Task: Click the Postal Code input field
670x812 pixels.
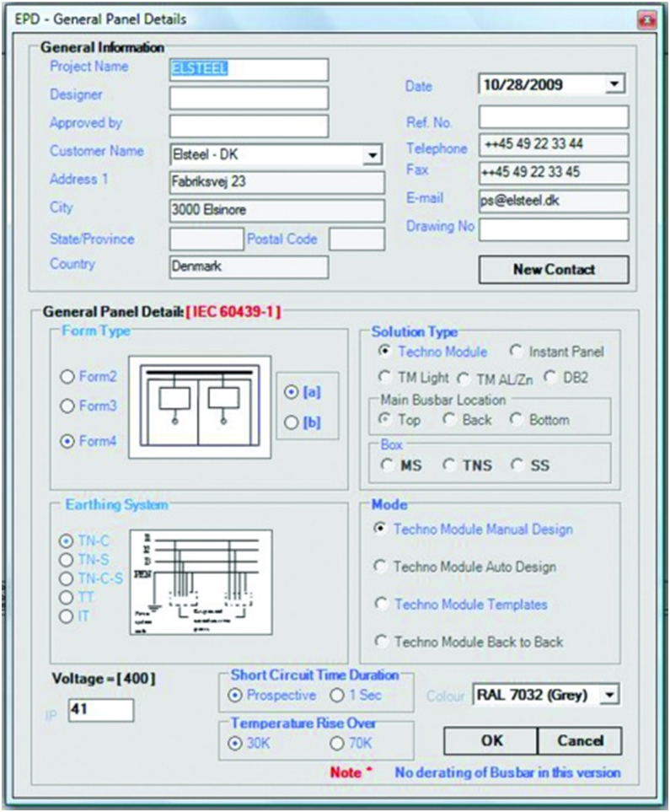Action: click(356, 239)
